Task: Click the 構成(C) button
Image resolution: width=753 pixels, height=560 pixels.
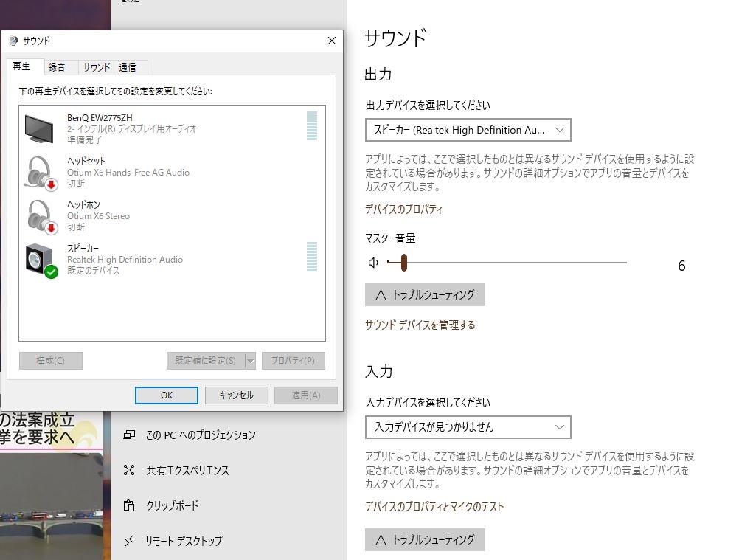Action: click(50, 361)
